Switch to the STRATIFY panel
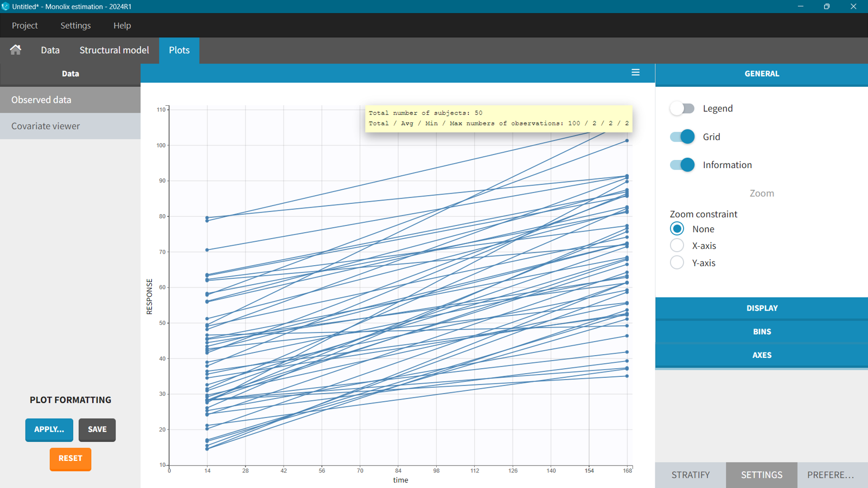This screenshot has height=488, width=868. pyautogui.click(x=690, y=474)
